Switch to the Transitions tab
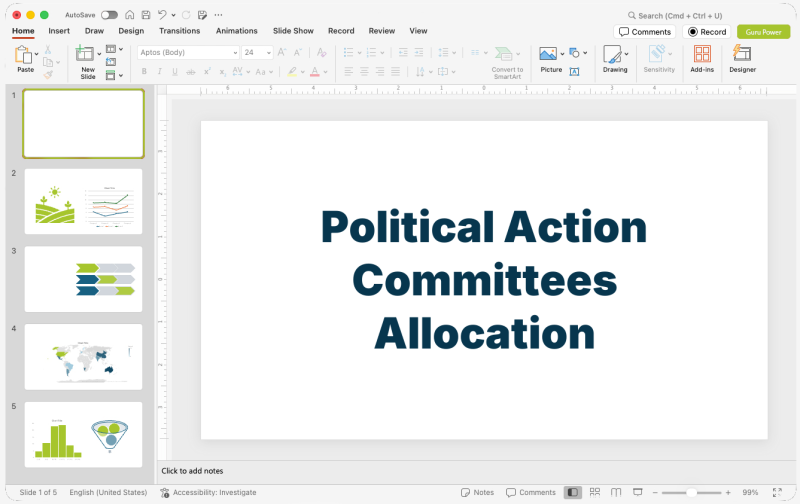Viewport: 800px width, 504px height. click(x=180, y=31)
